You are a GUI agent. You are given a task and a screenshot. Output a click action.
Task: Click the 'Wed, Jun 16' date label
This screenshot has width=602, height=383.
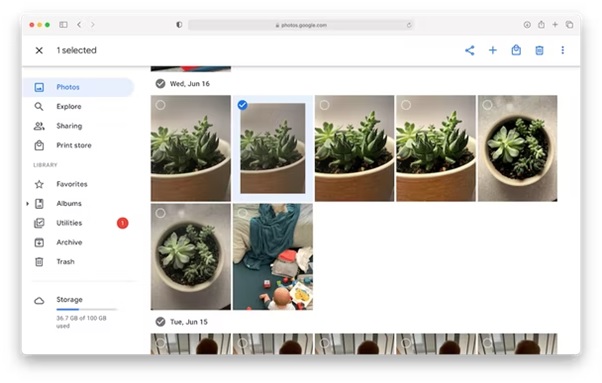(x=190, y=84)
